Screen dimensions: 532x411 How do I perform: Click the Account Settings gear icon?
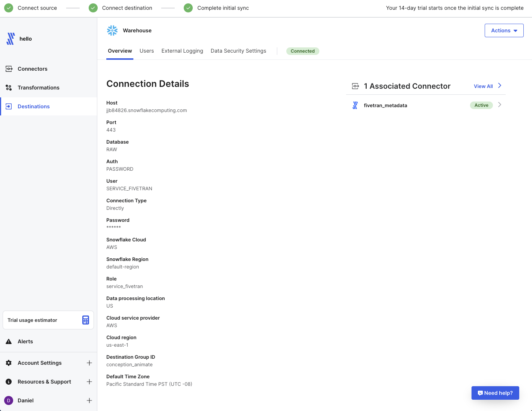coord(9,363)
